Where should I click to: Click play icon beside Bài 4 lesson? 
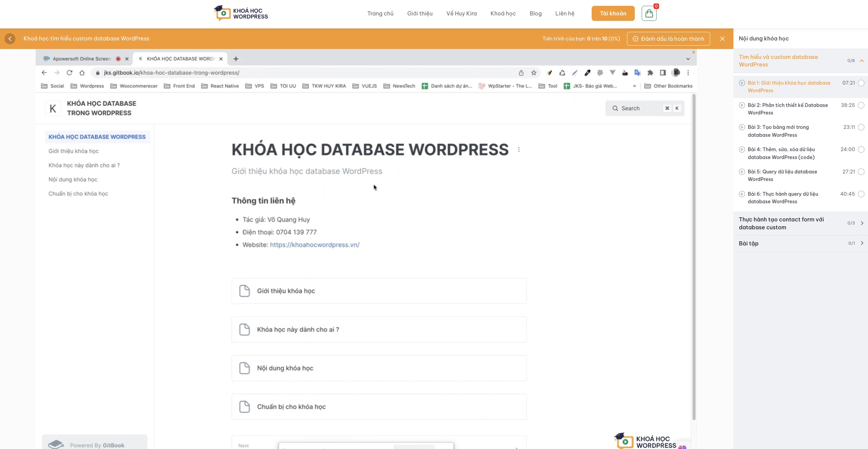click(742, 149)
